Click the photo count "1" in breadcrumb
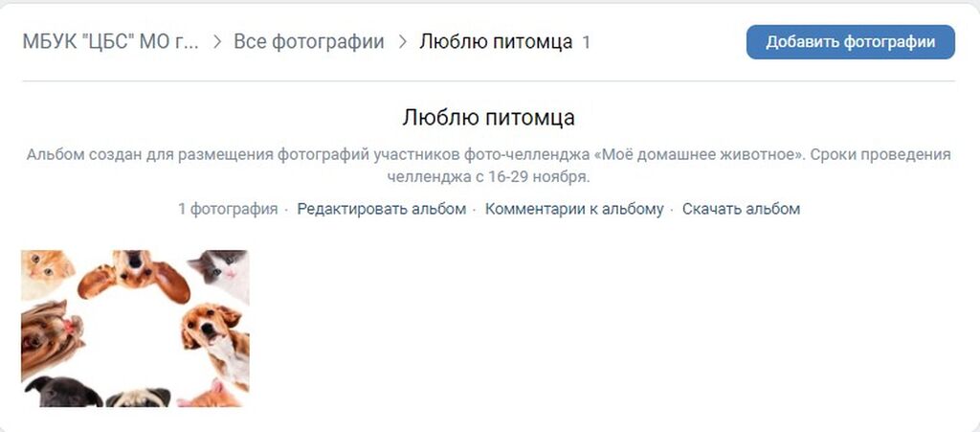Image resolution: width=980 pixels, height=432 pixels. (587, 43)
